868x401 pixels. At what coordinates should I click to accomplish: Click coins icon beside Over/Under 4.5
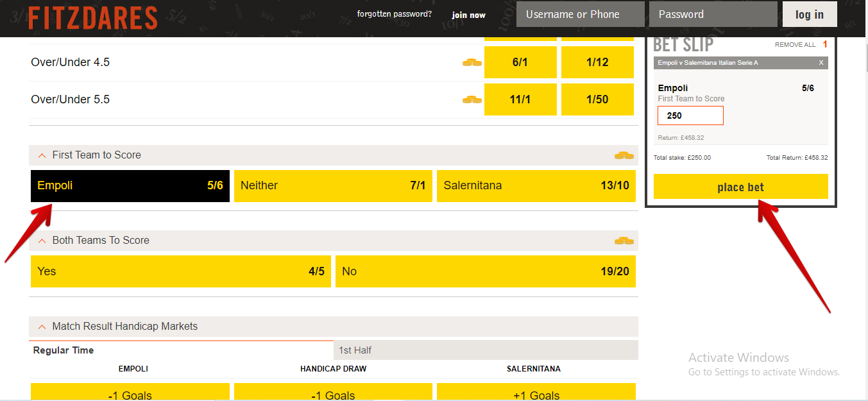point(472,62)
